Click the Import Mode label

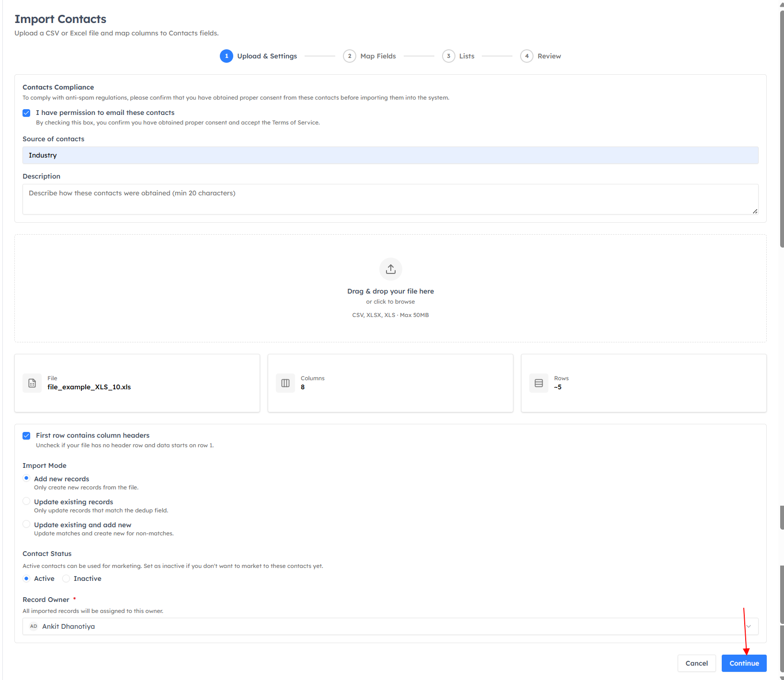pyautogui.click(x=45, y=465)
